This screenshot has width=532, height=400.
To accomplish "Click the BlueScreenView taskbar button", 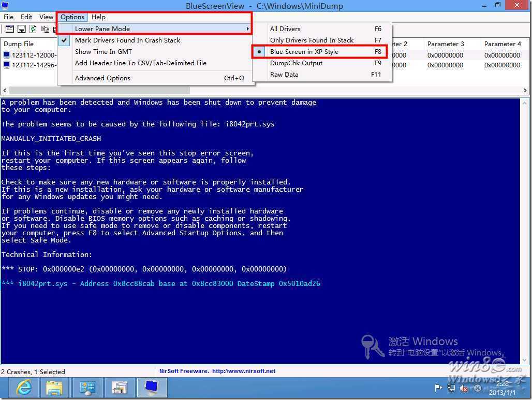I will (152, 388).
